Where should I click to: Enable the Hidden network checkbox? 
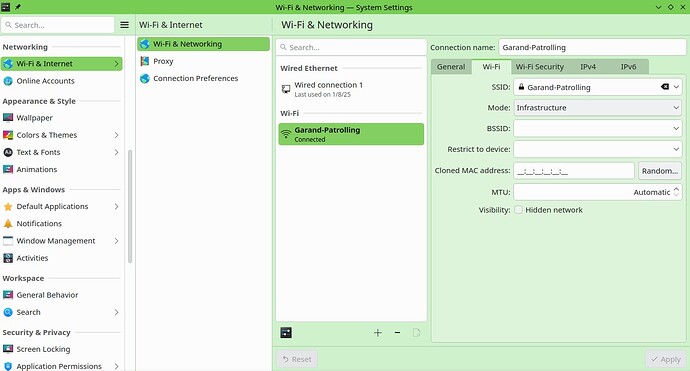(x=518, y=210)
